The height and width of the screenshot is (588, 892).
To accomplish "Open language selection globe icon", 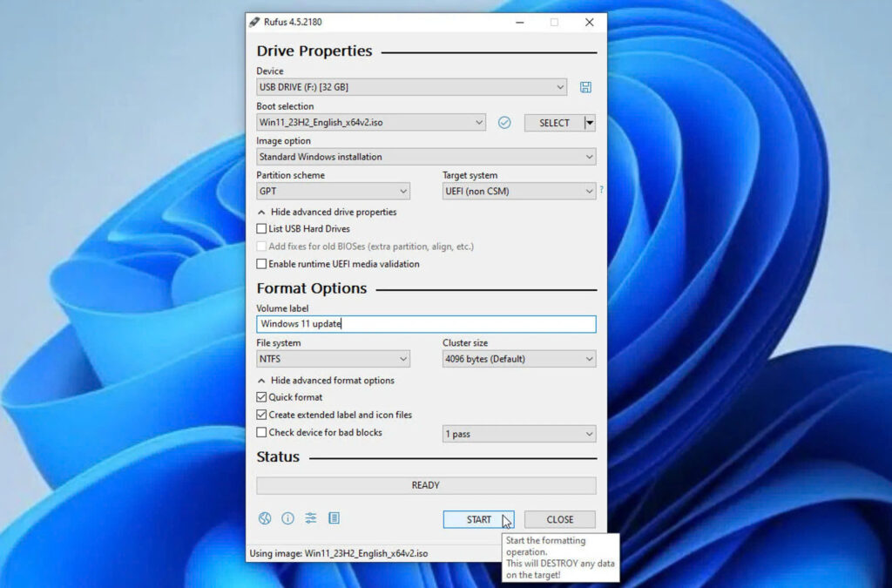I will 265,518.
